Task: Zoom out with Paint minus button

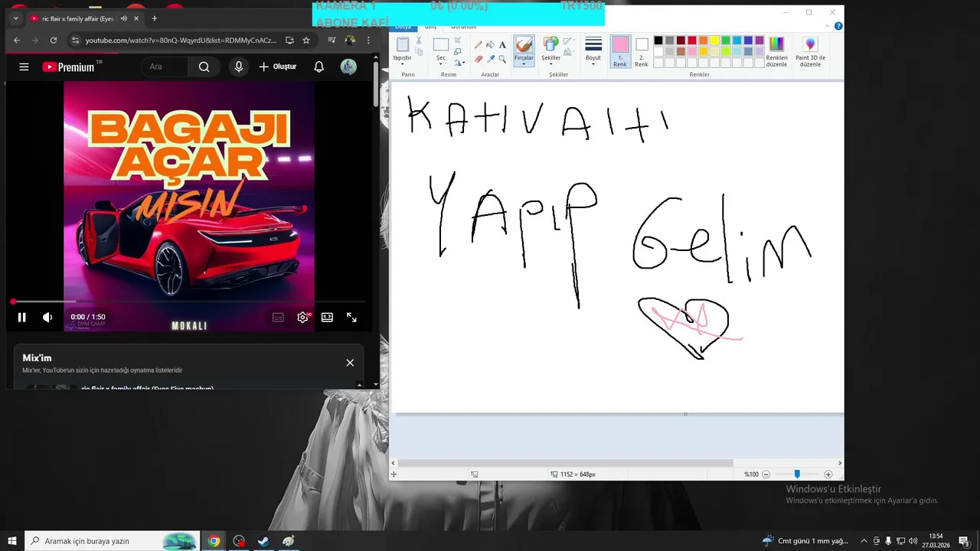Action: [x=766, y=474]
